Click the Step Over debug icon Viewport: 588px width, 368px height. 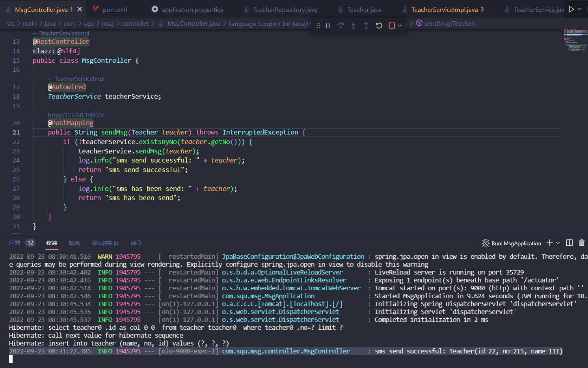341,26
